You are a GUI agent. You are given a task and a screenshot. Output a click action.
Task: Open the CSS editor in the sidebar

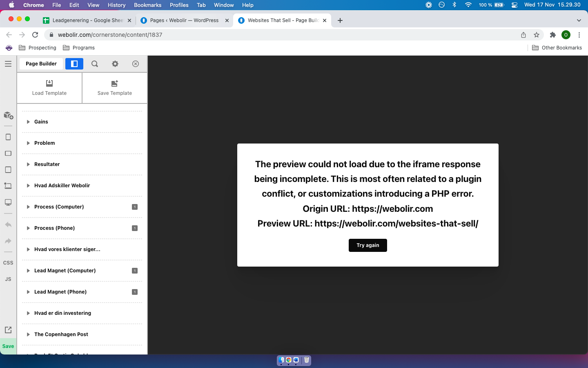pos(8,263)
